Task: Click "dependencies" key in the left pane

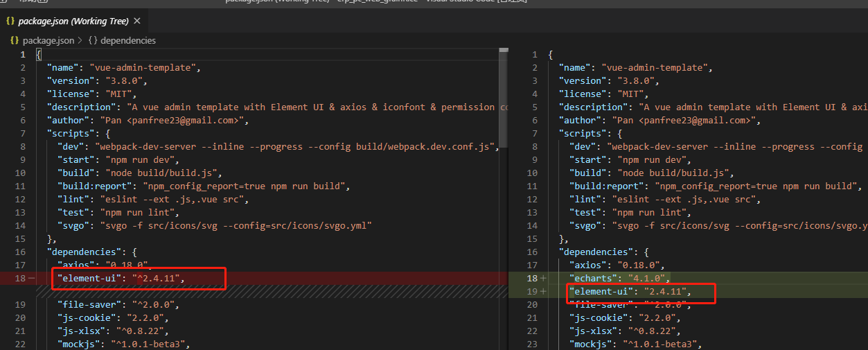Action: [85, 252]
